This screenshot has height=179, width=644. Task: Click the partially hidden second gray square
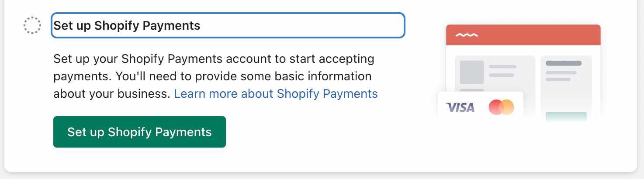coord(472,90)
